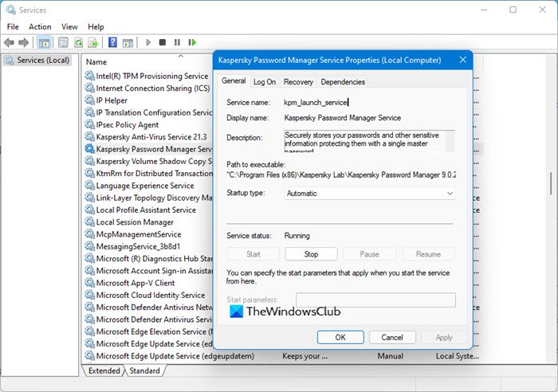Click the Forward arrow toolbar icon

click(23, 43)
